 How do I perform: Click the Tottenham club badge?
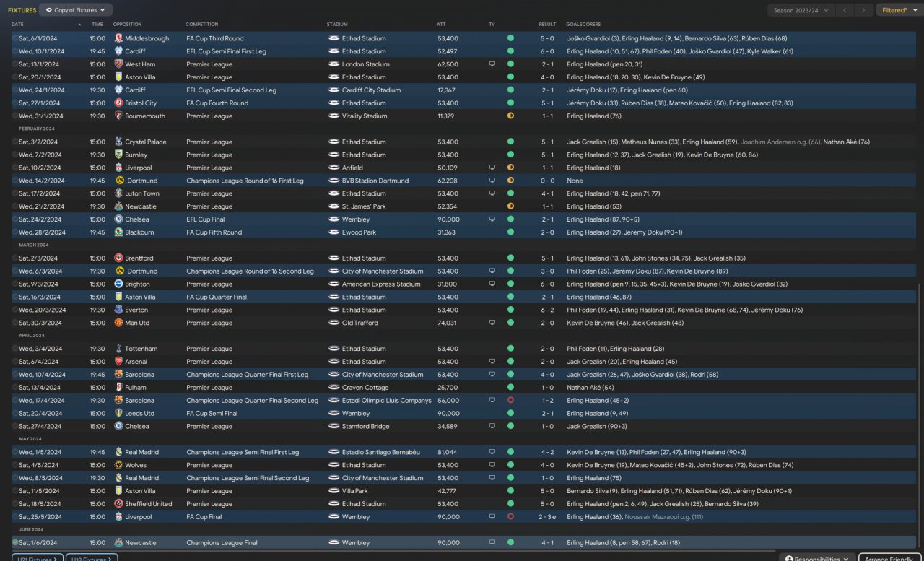click(x=119, y=349)
